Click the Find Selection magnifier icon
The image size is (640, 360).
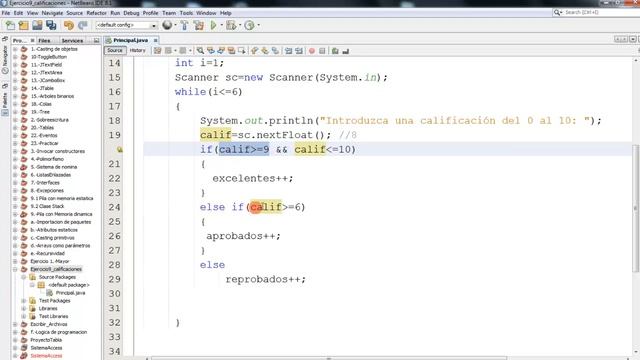tap(200, 51)
